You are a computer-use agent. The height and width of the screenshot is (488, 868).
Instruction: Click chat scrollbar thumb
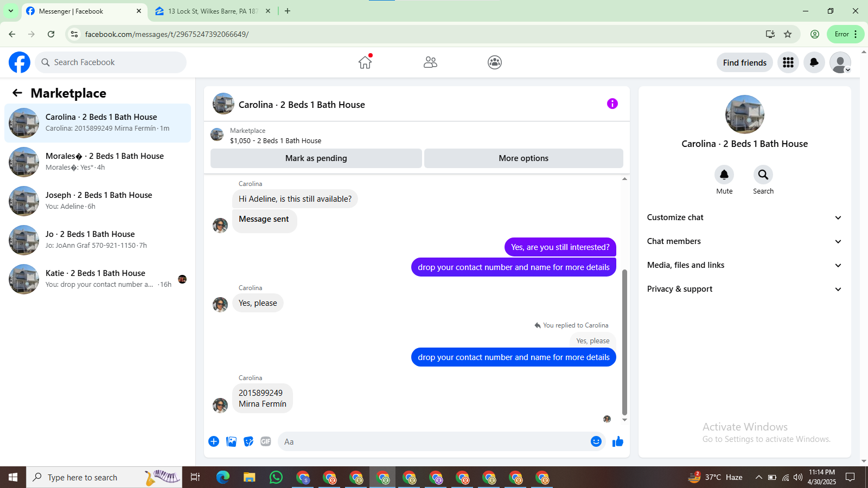coord(624,342)
